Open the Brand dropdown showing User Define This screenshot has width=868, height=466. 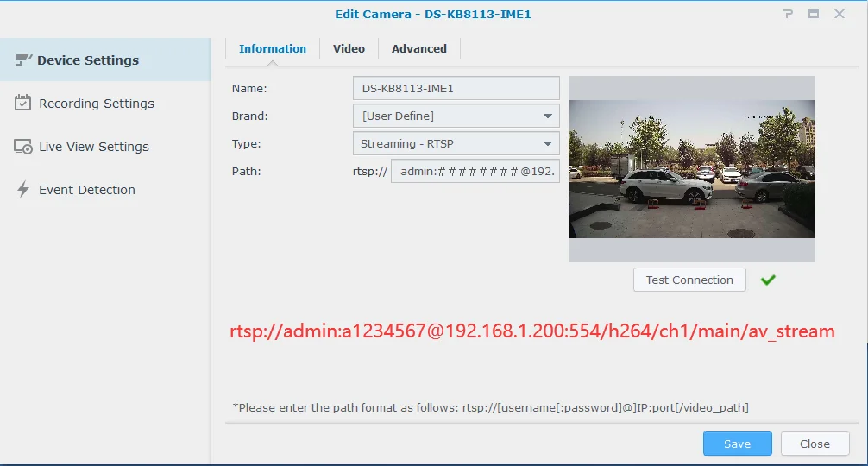tap(456, 116)
